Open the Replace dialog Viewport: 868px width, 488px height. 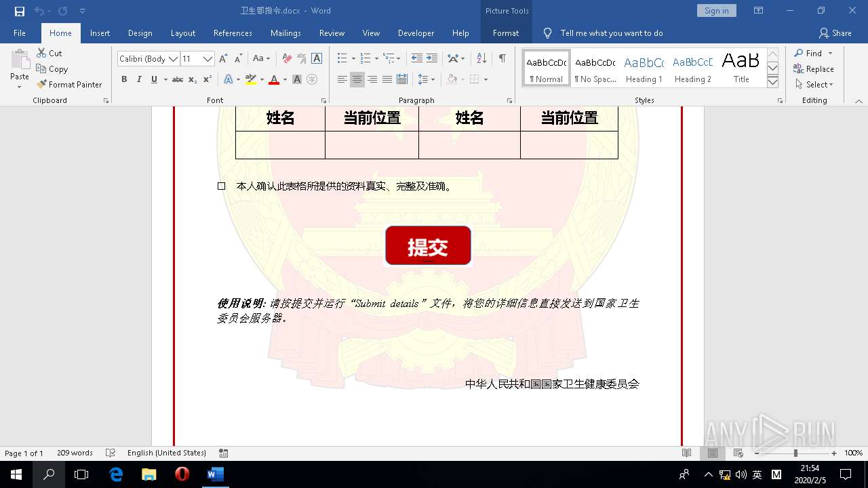tap(814, 68)
